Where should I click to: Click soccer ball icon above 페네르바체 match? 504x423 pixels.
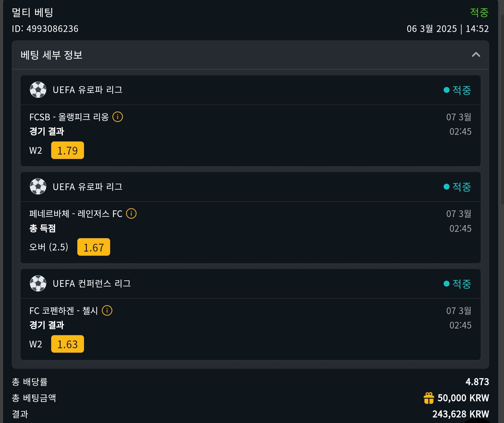(x=38, y=186)
